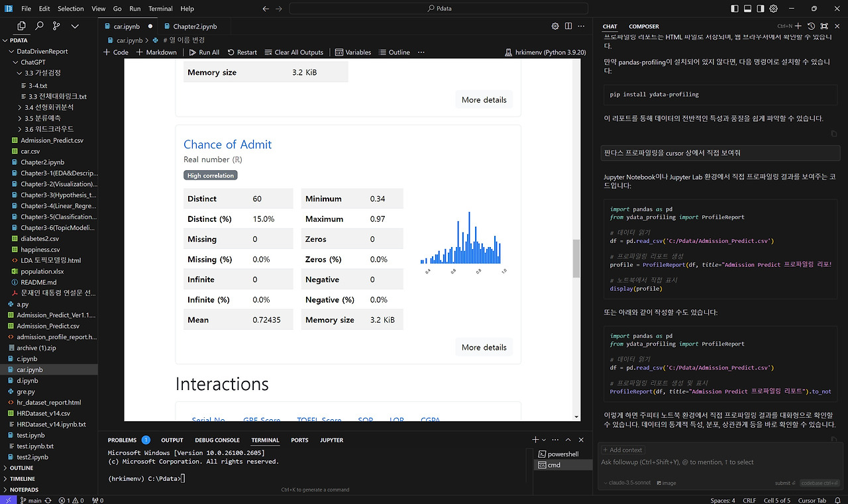The height and width of the screenshot is (504, 848).
Task: Open errors and warnings status item
Action: [71, 500]
